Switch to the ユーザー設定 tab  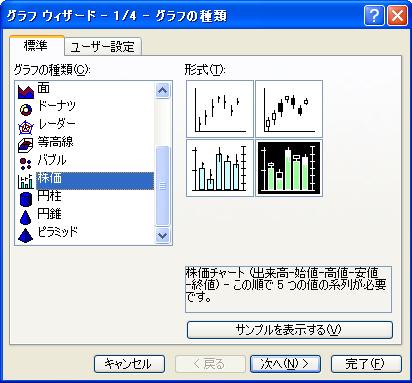[x=103, y=47]
